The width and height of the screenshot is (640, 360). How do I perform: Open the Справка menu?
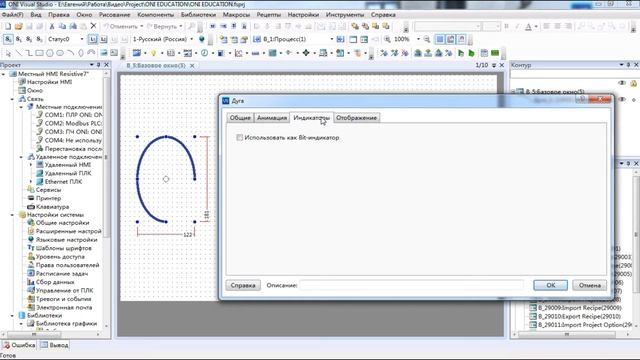tap(383, 15)
